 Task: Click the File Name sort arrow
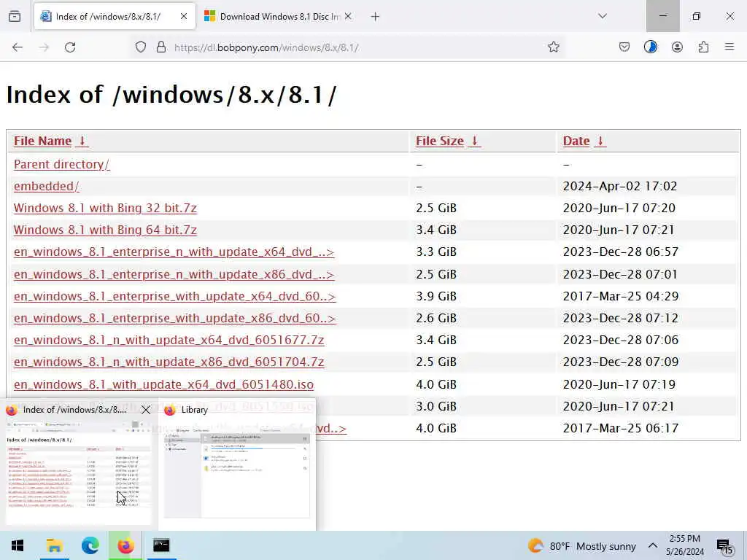pyautogui.click(x=82, y=141)
